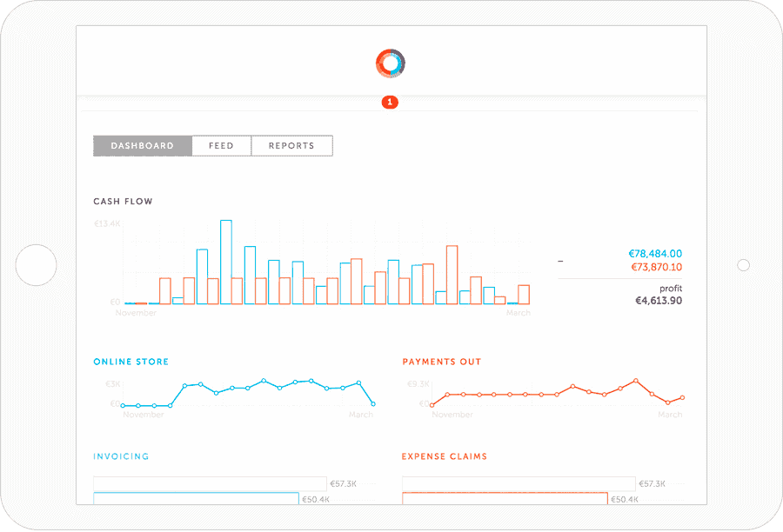Click the highest point on Payments Out line
This screenshot has width=783, height=532.
click(x=636, y=381)
